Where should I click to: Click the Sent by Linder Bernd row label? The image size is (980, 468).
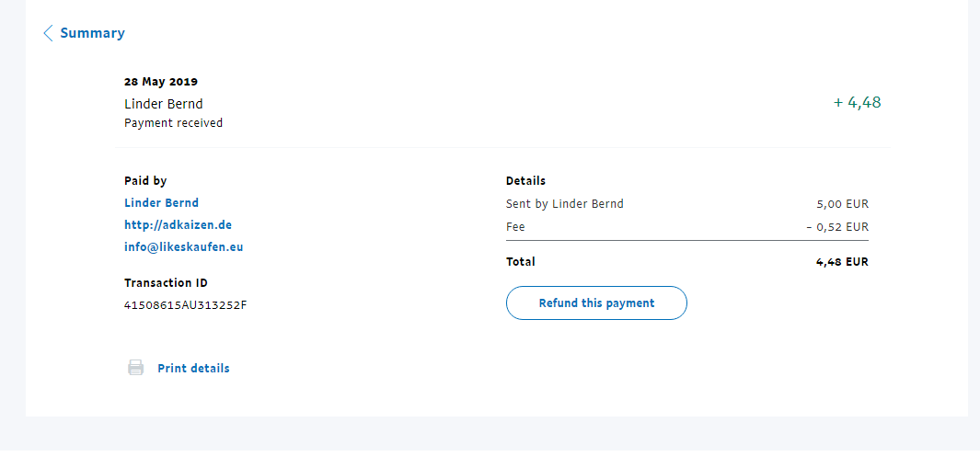point(564,203)
